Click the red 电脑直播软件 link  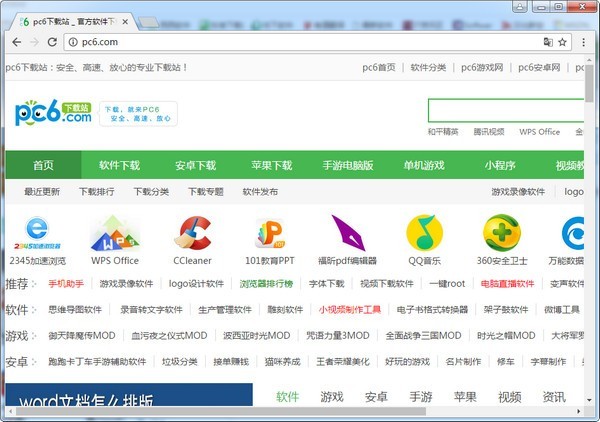pyautogui.click(x=507, y=284)
